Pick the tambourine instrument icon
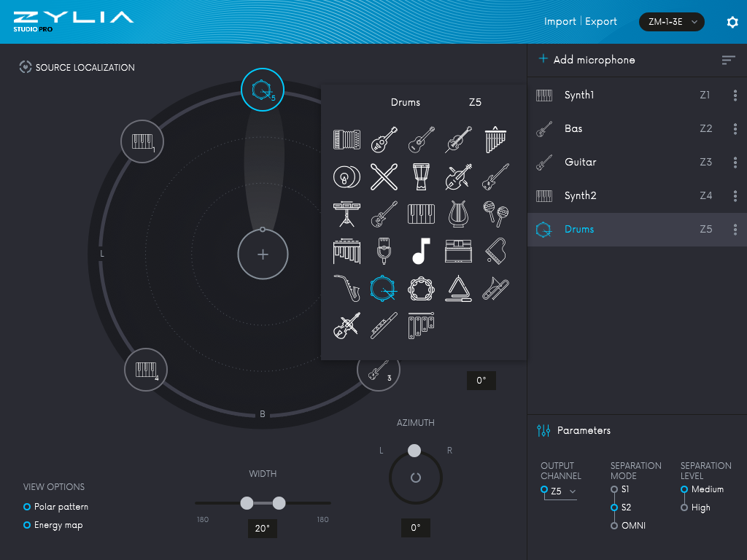Viewport: 747px width, 560px height. pos(422,287)
